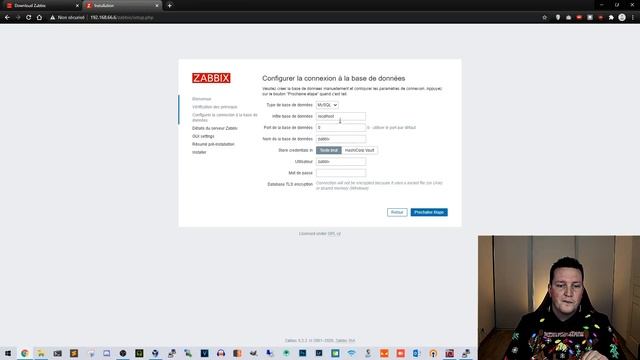Viewport: 640px width, 360px height.
Task: Open the Chrome three-dot menu
Action: [633, 18]
